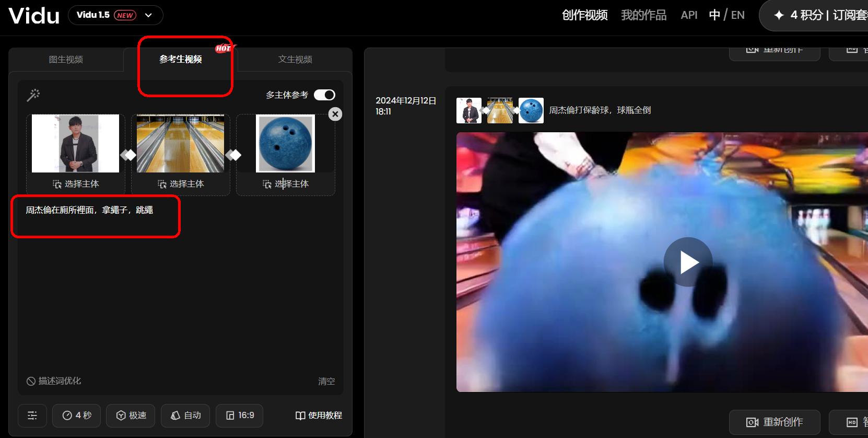Click the bowling alley thumbnail in the result header
Screen dimensions: 868x438
500,110
